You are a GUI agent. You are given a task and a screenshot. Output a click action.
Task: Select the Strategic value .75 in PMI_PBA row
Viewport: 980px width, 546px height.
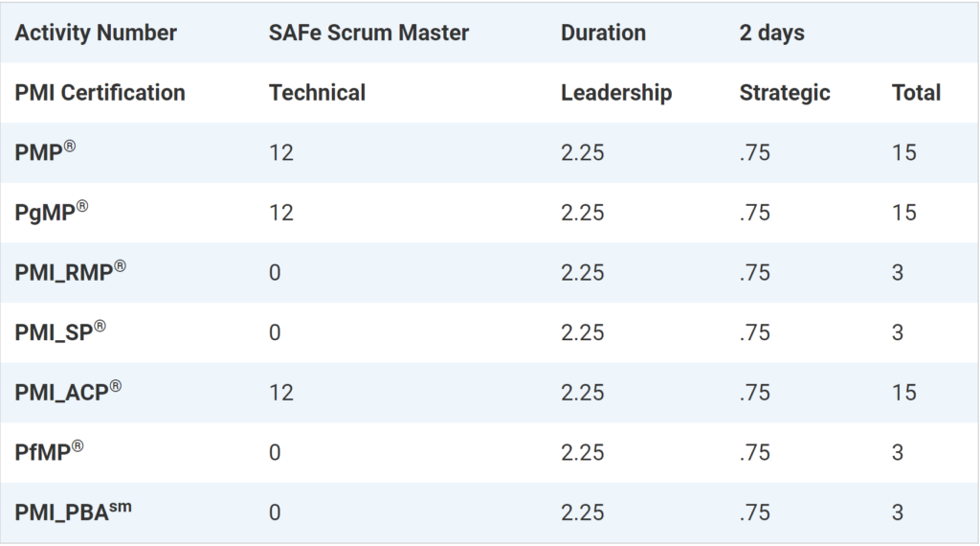click(754, 512)
